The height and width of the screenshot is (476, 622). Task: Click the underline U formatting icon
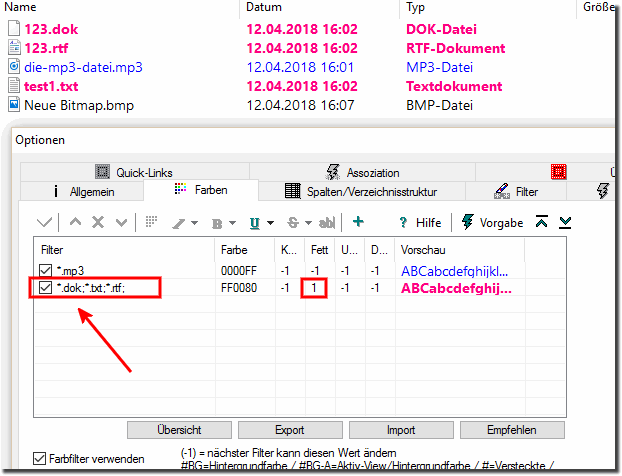coord(255,223)
